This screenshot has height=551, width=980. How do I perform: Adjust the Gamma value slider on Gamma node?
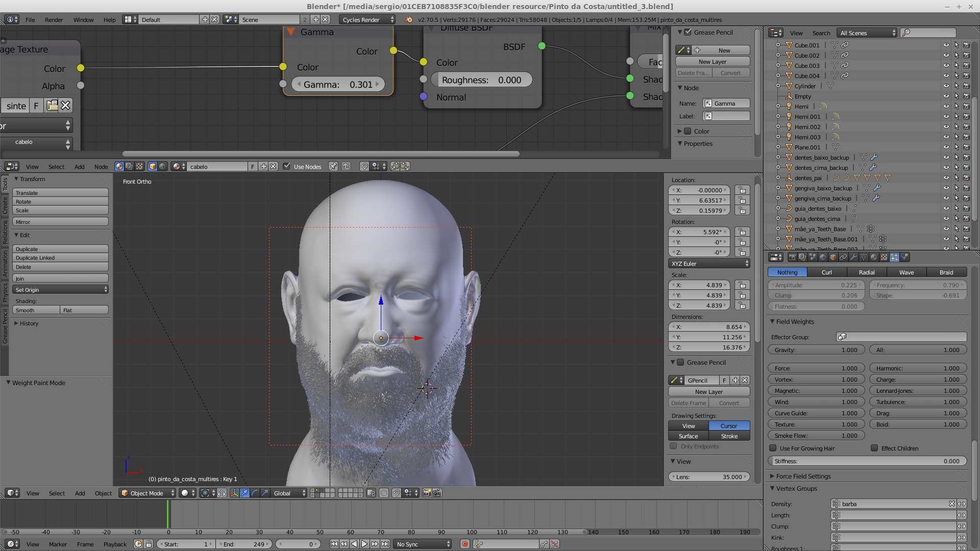(338, 84)
